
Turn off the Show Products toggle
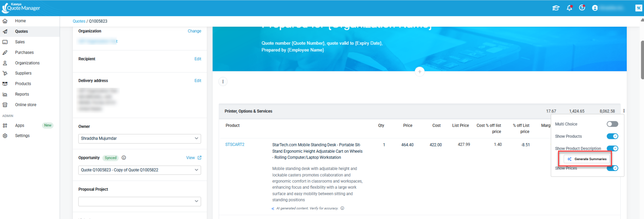point(612,136)
